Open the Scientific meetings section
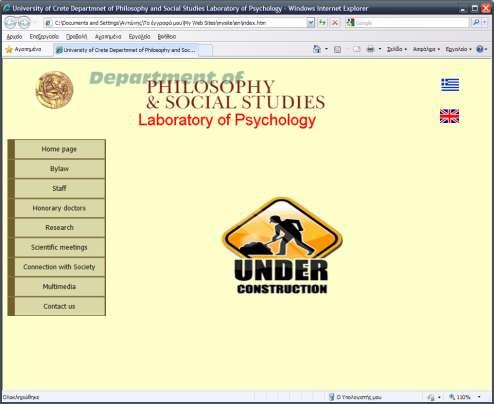Screen dimensions: 494x404 (x=59, y=247)
